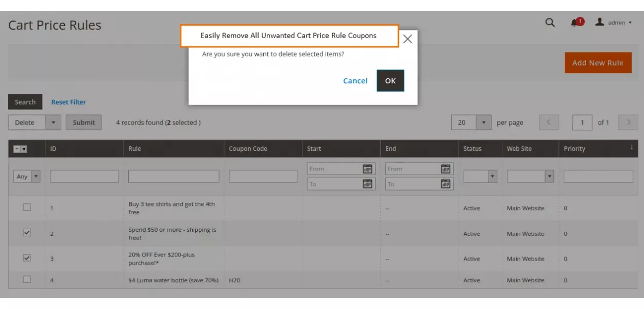Open Start date From calendar picker

tap(367, 169)
